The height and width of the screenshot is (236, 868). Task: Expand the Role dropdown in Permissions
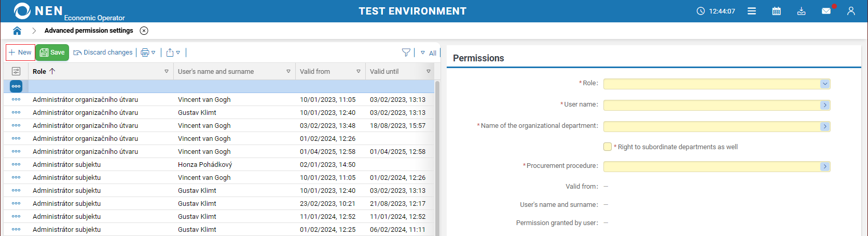825,84
